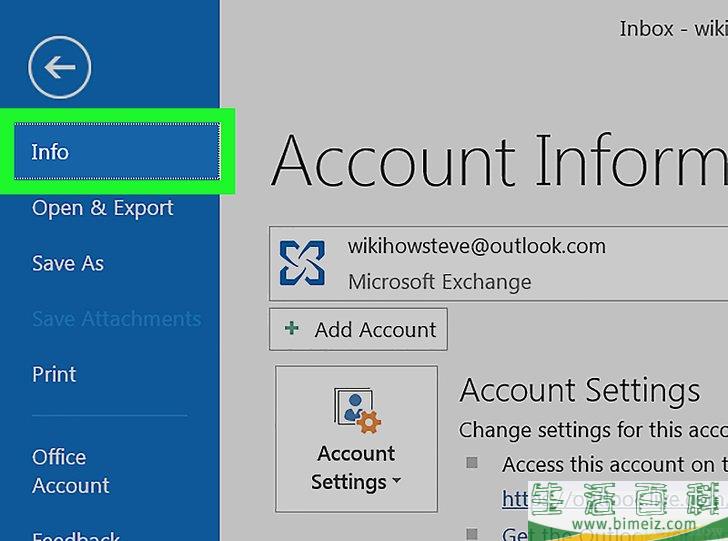Go back using the circular arrow button
This screenshot has height=541, width=728.
59,67
